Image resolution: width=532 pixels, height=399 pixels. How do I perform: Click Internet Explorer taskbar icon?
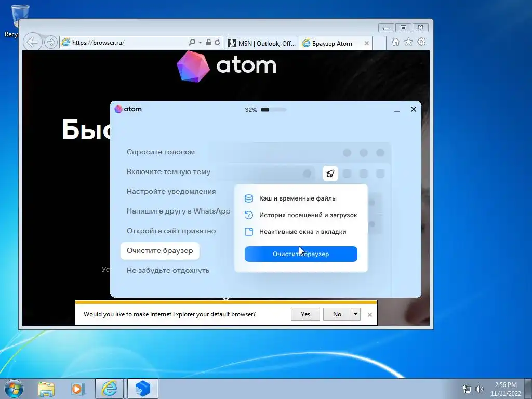[109, 389]
